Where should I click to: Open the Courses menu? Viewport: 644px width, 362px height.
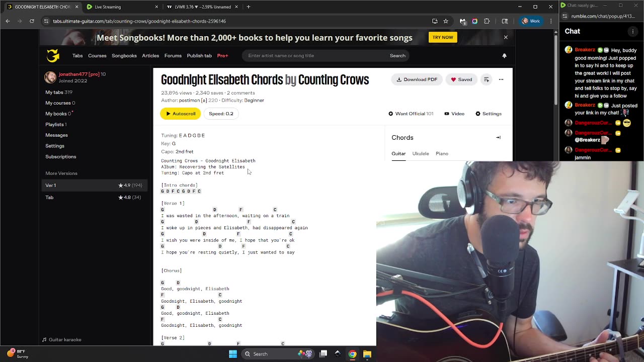click(97, 56)
